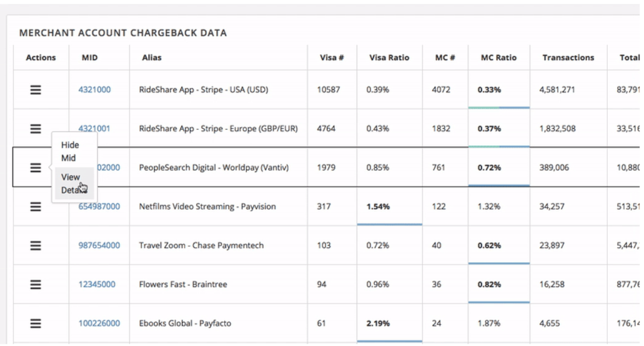The width and height of the screenshot is (644, 346).
Task: Select MC ratio 0.33%
Action: tap(489, 90)
